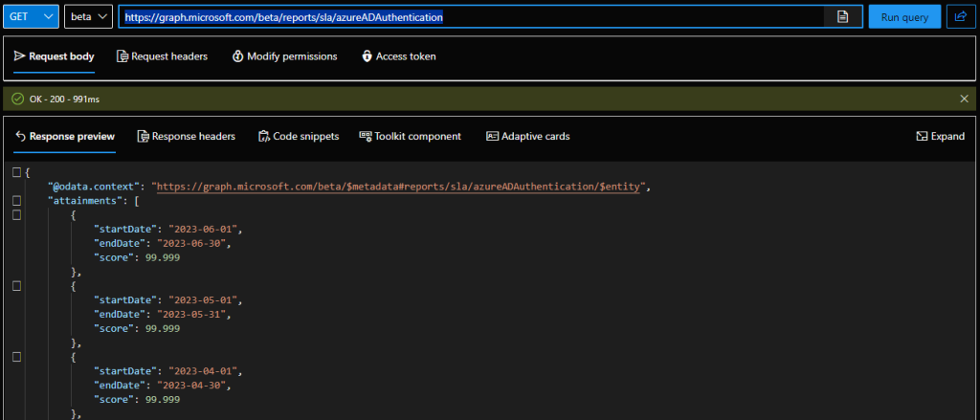Open documentation icon beside the URL field
This screenshot has width=980, height=420.
[842, 17]
